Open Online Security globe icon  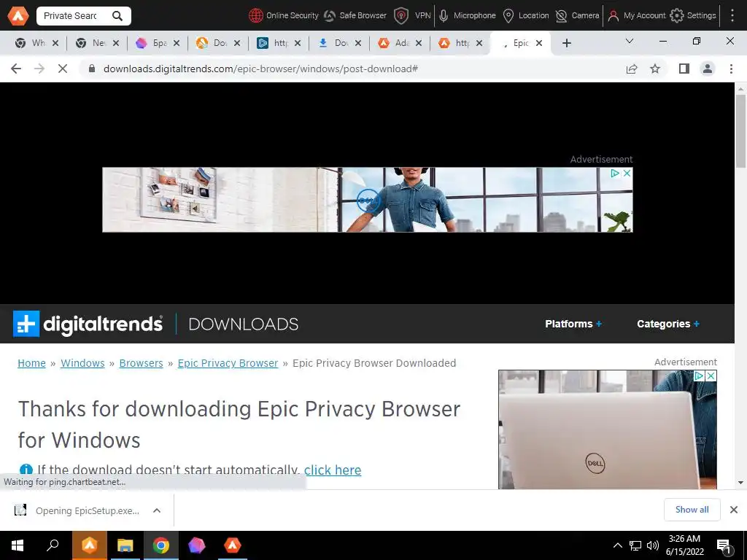click(x=255, y=16)
